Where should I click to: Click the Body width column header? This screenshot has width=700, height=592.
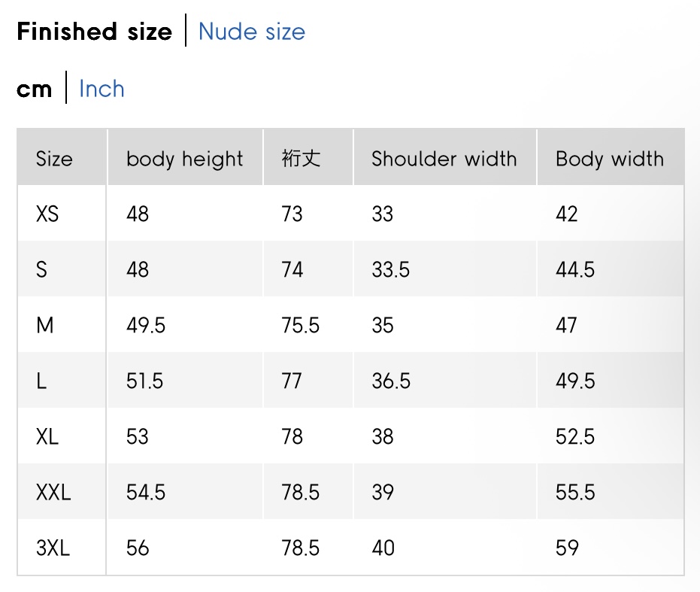pos(609,159)
